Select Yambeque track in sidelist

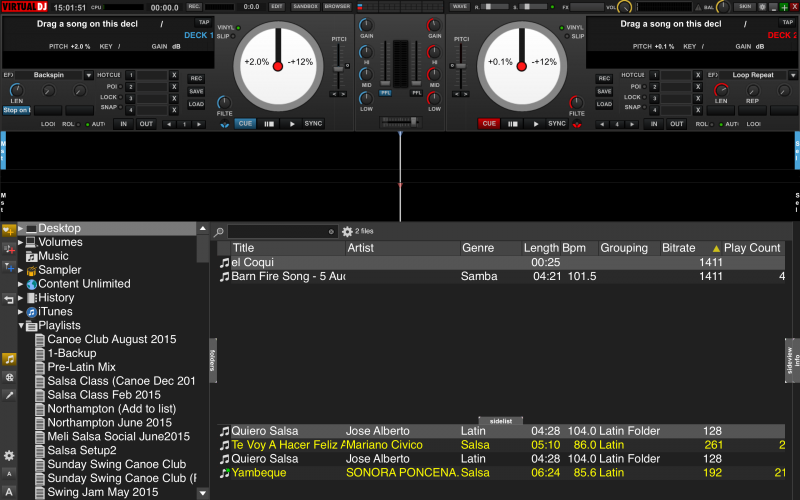point(501,473)
